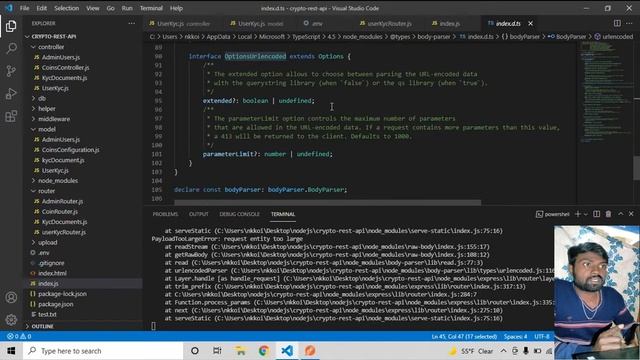Expand the Outline section

42,326
